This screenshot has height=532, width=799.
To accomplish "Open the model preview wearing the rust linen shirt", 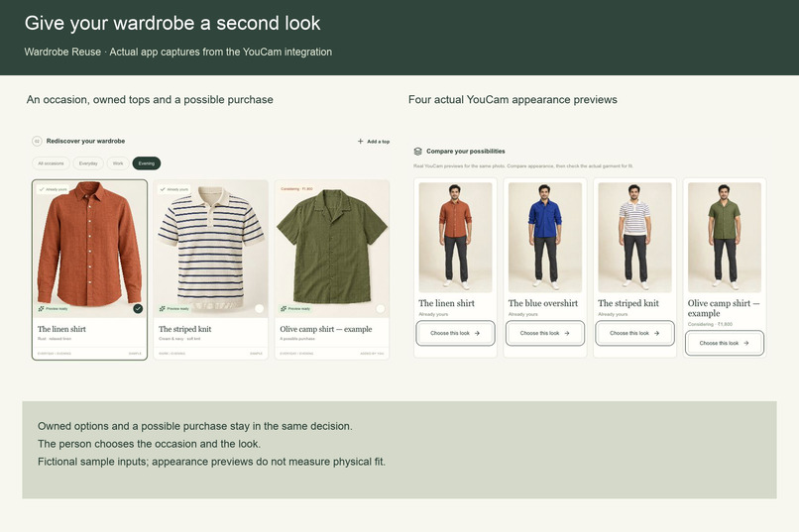I will pyautogui.click(x=456, y=237).
